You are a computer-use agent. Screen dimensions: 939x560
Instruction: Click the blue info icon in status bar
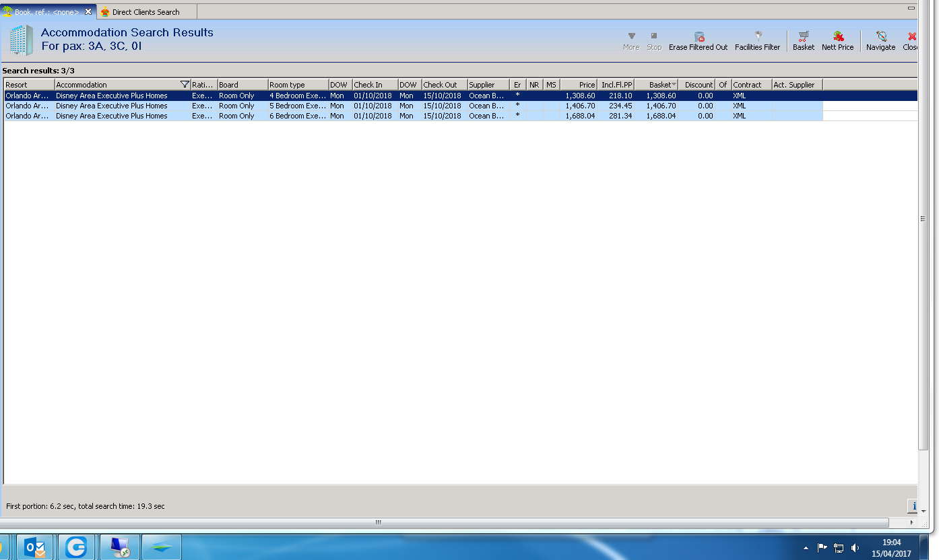pyautogui.click(x=913, y=506)
